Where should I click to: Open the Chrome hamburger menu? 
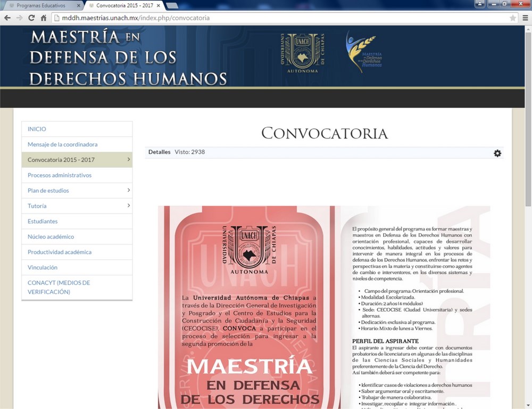click(x=525, y=18)
